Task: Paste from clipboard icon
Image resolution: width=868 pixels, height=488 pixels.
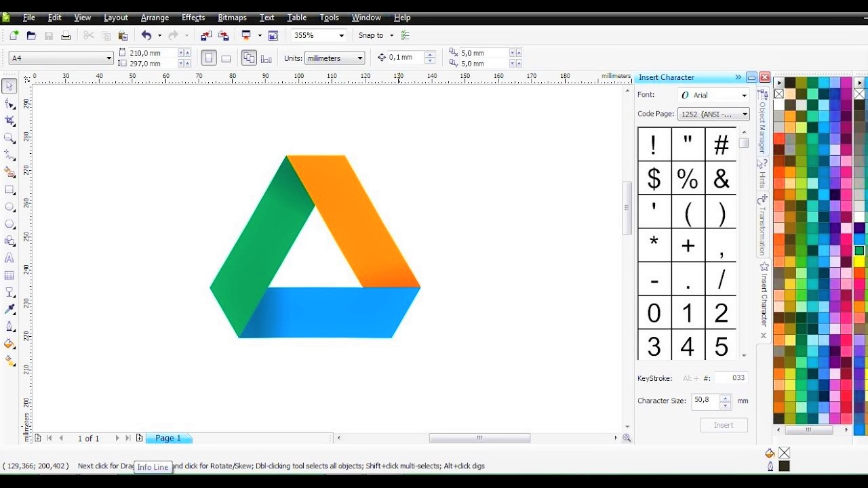Action: pyautogui.click(x=123, y=35)
